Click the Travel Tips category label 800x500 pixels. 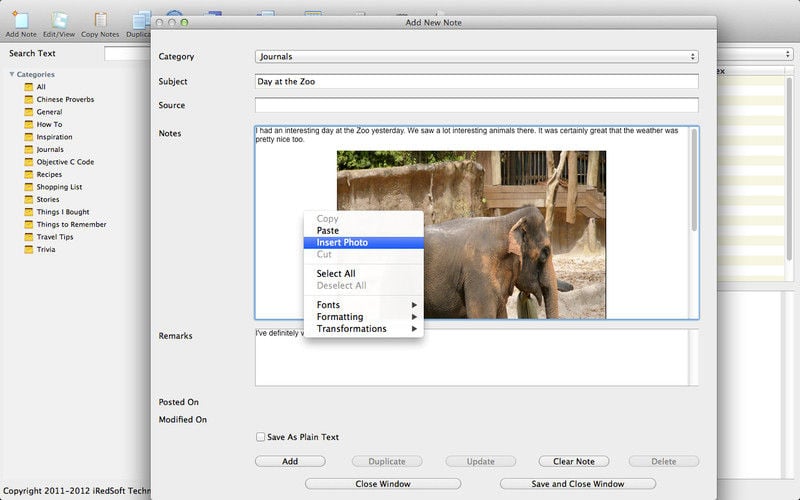tap(55, 237)
